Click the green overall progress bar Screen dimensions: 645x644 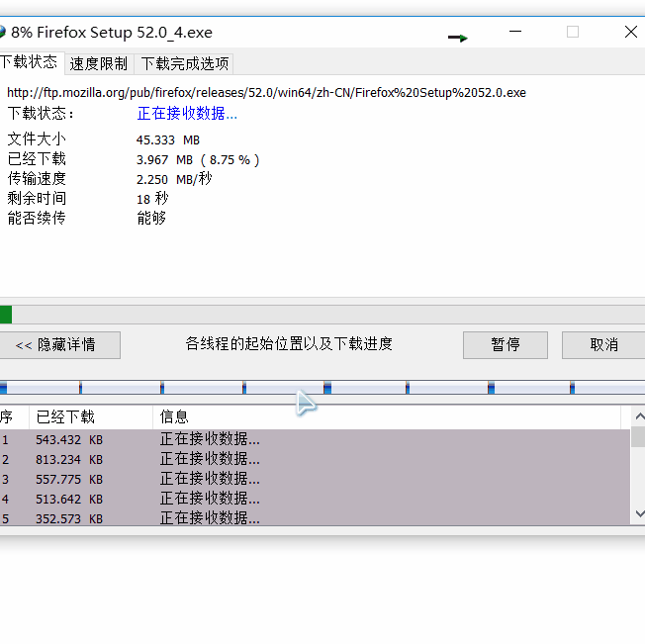click(x=322, y=315)
